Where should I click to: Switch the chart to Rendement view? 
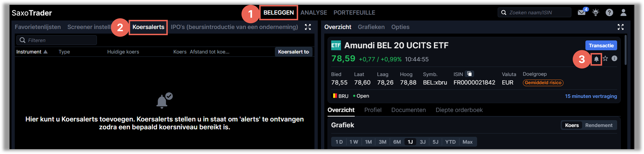[599, 125]
